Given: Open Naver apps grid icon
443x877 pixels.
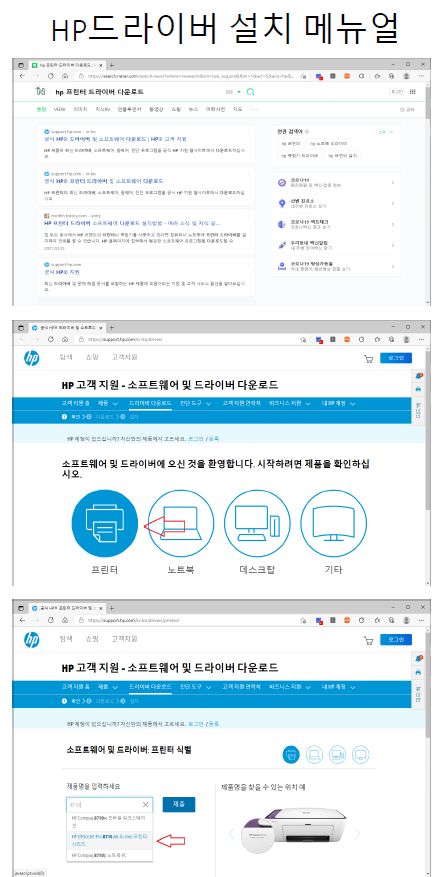Looking at the screenshot, I should click(413, 92).
